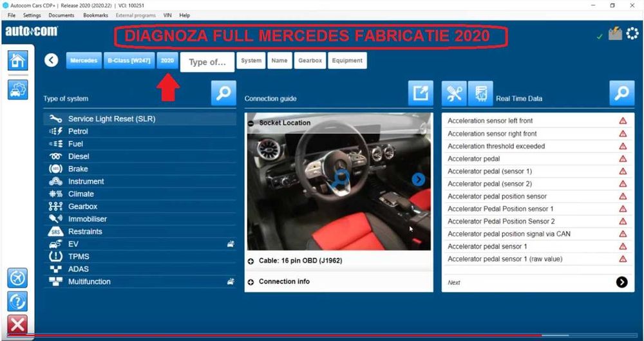Click the car icon on Multifunction row
Screen dimensions: 644x341
click(231, 282)
